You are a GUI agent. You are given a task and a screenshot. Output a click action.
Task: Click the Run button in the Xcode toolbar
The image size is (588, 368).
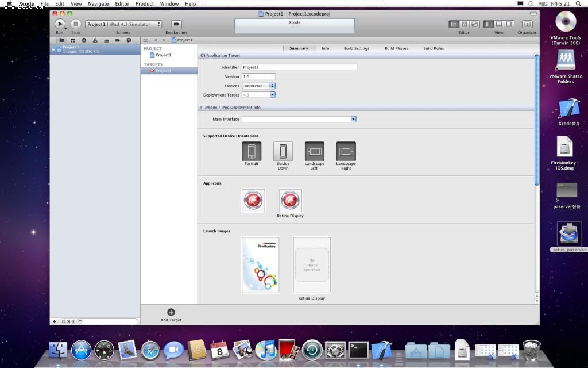(x=60, y=24)
